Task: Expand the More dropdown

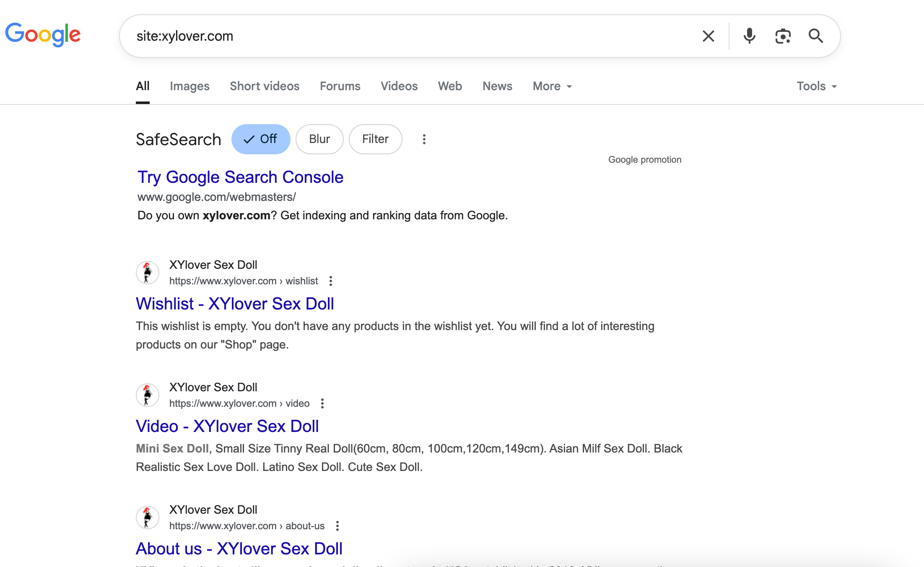Action: pos(553,86)
